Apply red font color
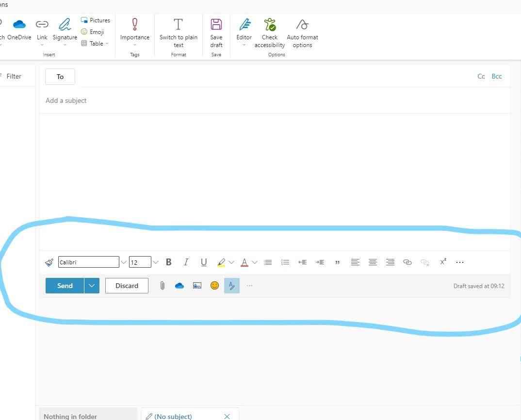 click(244, 262)
